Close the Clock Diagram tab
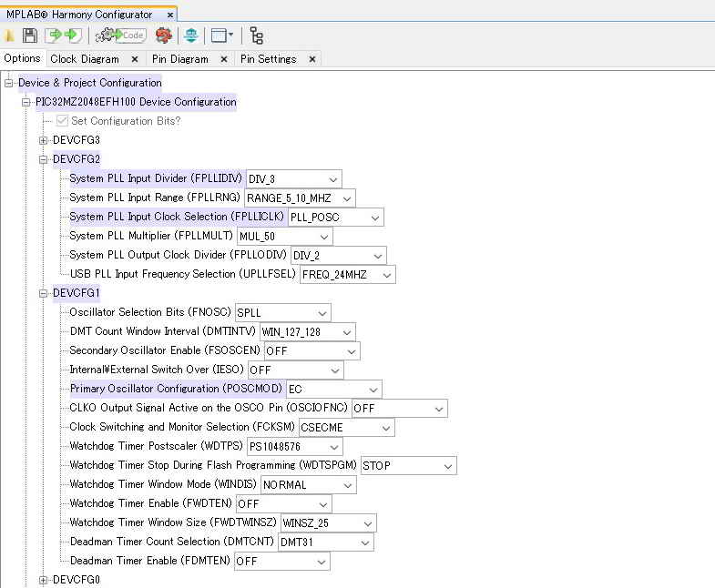Screen dimensions: 715x588 (x=135, y=59)
